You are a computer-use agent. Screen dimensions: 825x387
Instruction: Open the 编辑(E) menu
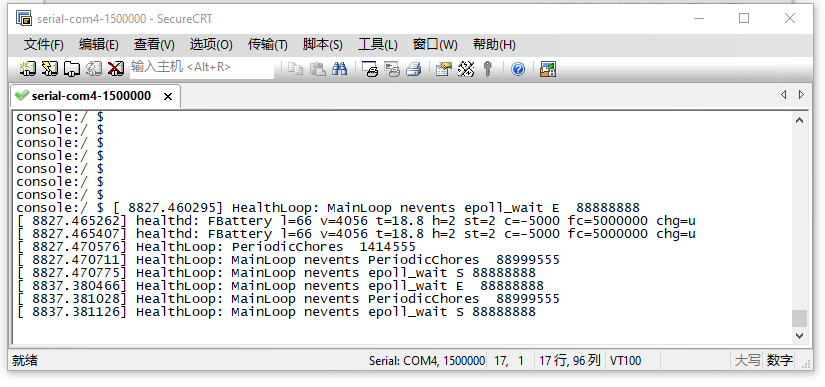coord(98,45)
